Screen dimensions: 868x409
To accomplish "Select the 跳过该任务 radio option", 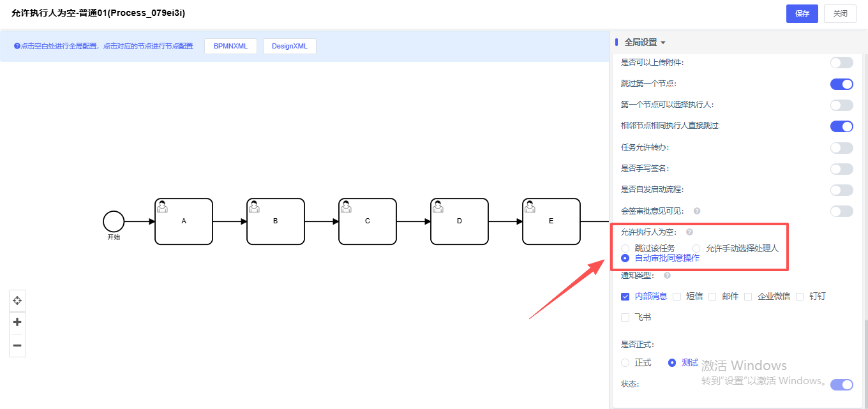I will click(x=625, y=248).
